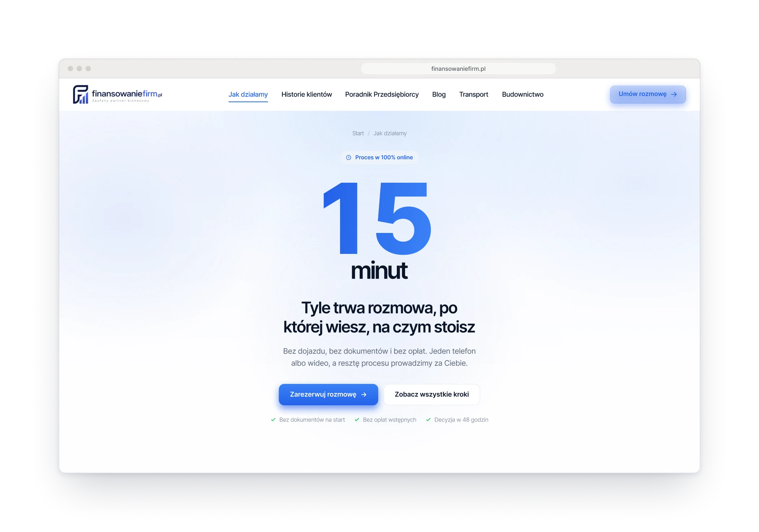Open the Jak działamy nav item
759x532 pixels.
coord(248,95)
